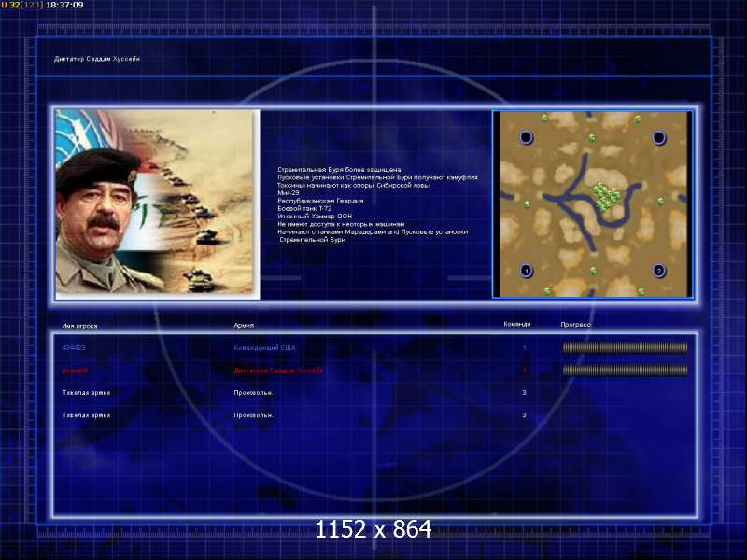
Task: Click the 'Имя игрока' column header
Action: (79, 326)
